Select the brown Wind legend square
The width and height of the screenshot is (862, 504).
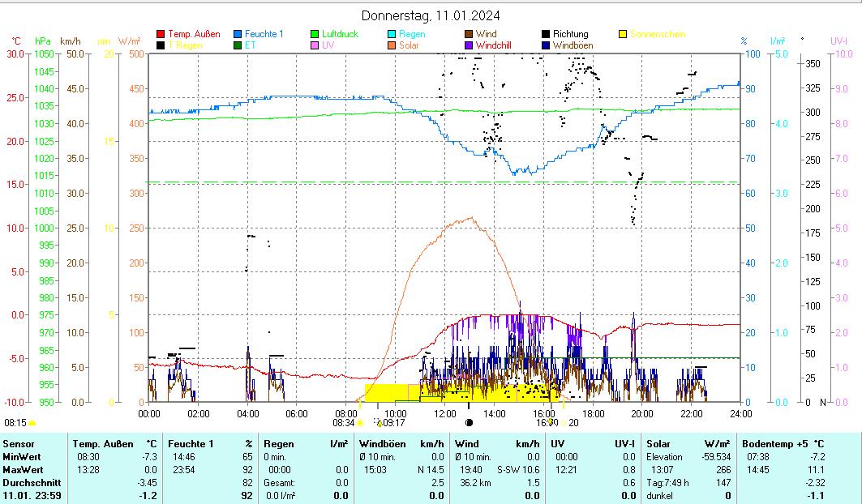click(x=470, y=35)
